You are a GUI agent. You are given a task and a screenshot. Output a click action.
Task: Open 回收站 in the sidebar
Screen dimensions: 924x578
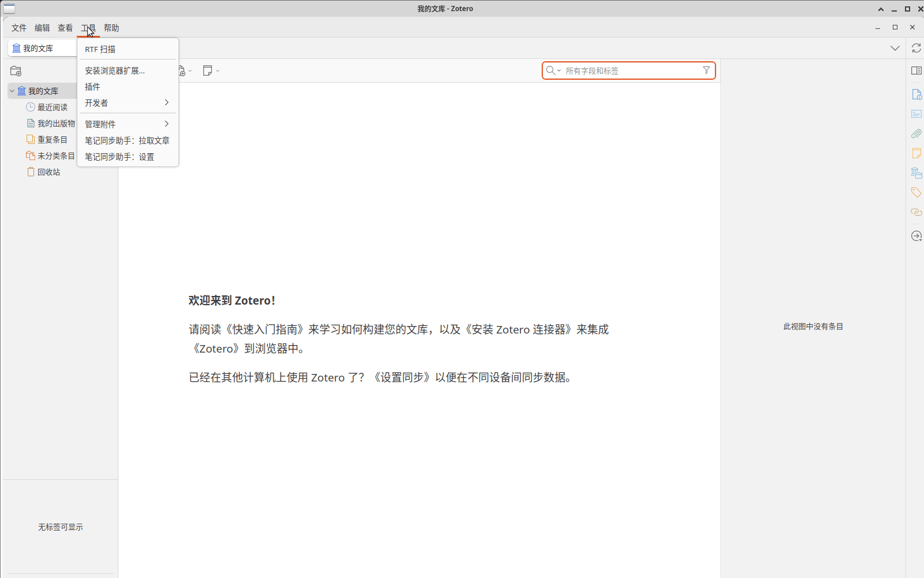pos(49,172)
